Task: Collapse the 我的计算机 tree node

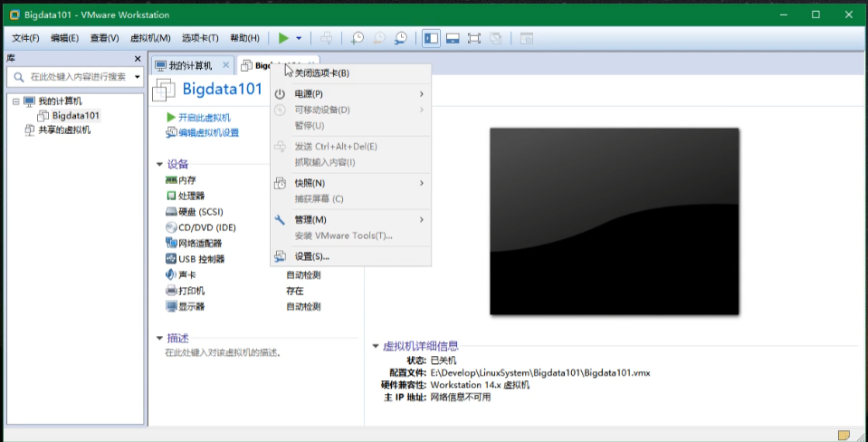Action: pos(15,101)
